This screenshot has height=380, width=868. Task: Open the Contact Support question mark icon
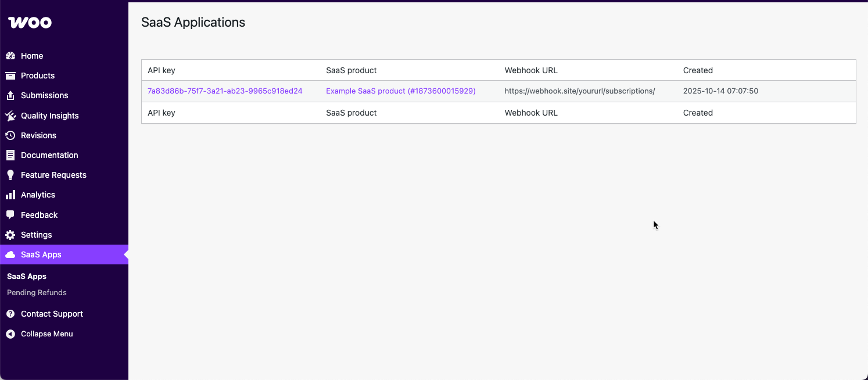click(x=11, y=314)
